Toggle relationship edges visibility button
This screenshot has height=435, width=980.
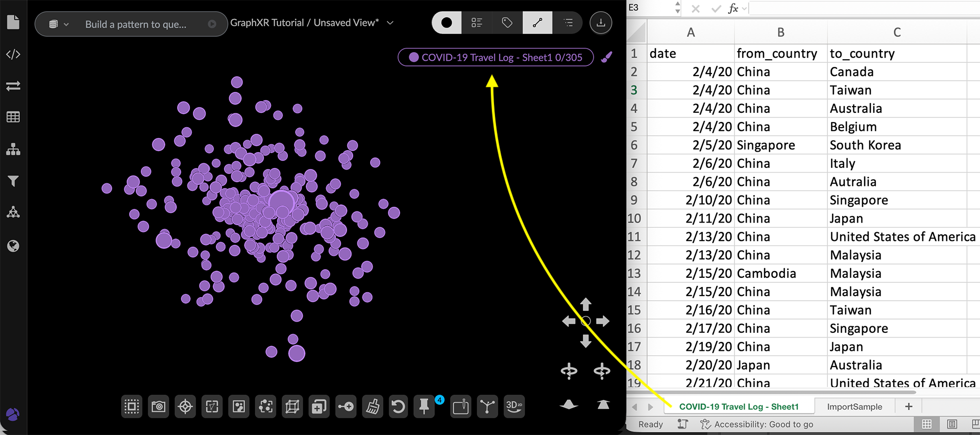[x=537, y=23]
